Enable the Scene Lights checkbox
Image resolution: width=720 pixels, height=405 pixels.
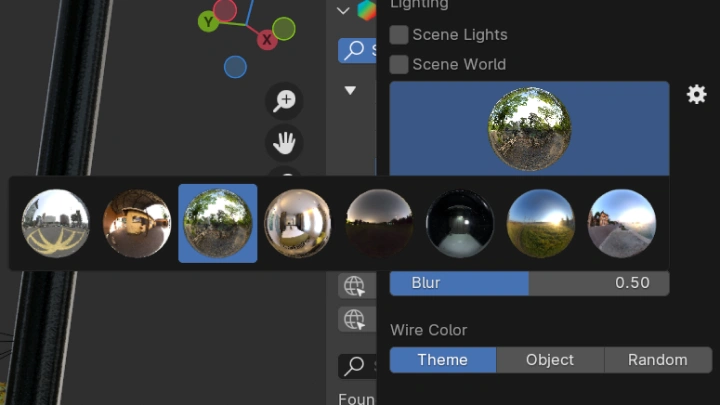pyautogui.click(x=399, y=35)
